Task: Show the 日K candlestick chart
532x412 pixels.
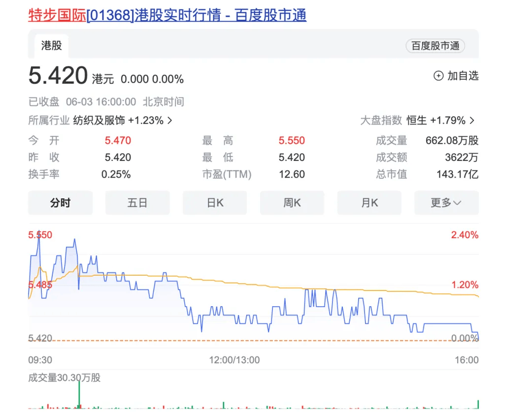Action: [215, 203]
